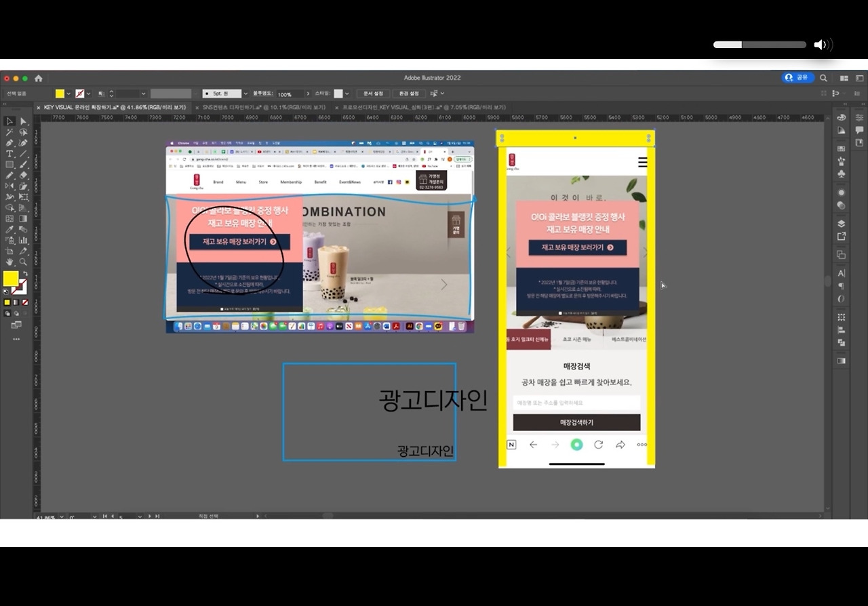This screenshot has width=868, height=606.
Task: Choose the Eraser tool
Action: [23, 176]
